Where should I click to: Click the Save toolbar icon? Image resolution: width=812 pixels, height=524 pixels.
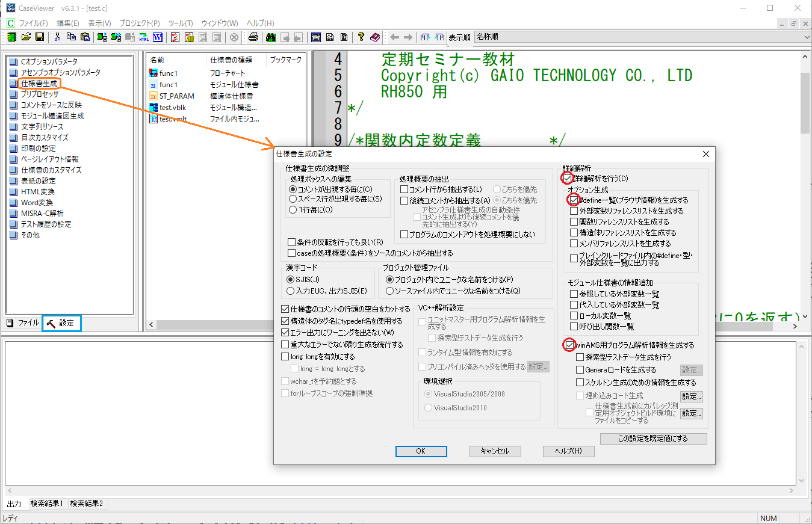click(39, 37)
